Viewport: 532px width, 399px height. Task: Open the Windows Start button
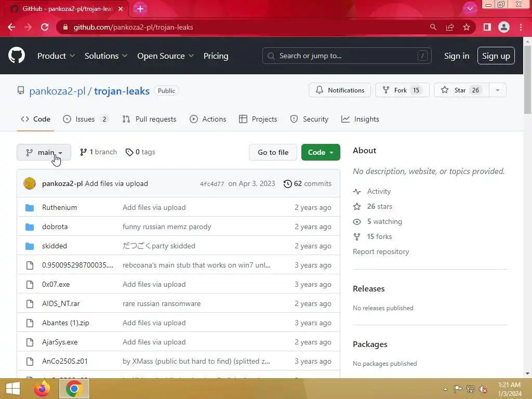click(13, 389)
